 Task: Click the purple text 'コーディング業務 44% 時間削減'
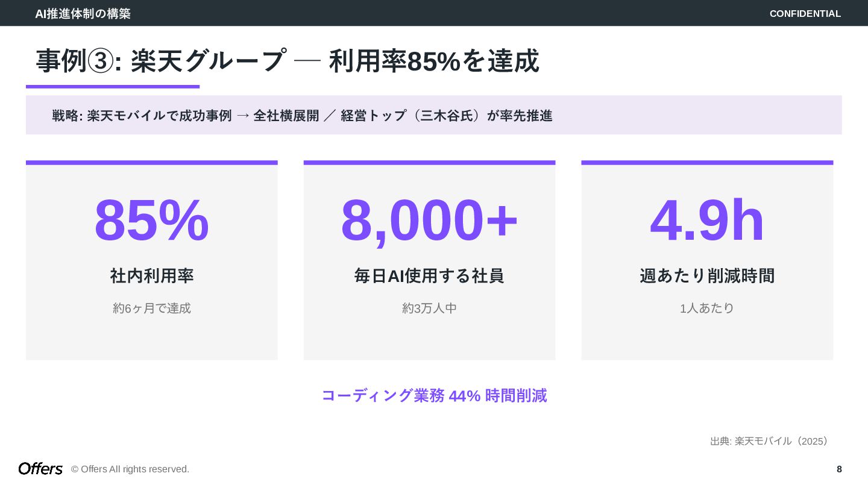pyautogui.click(x=434, y=396)
